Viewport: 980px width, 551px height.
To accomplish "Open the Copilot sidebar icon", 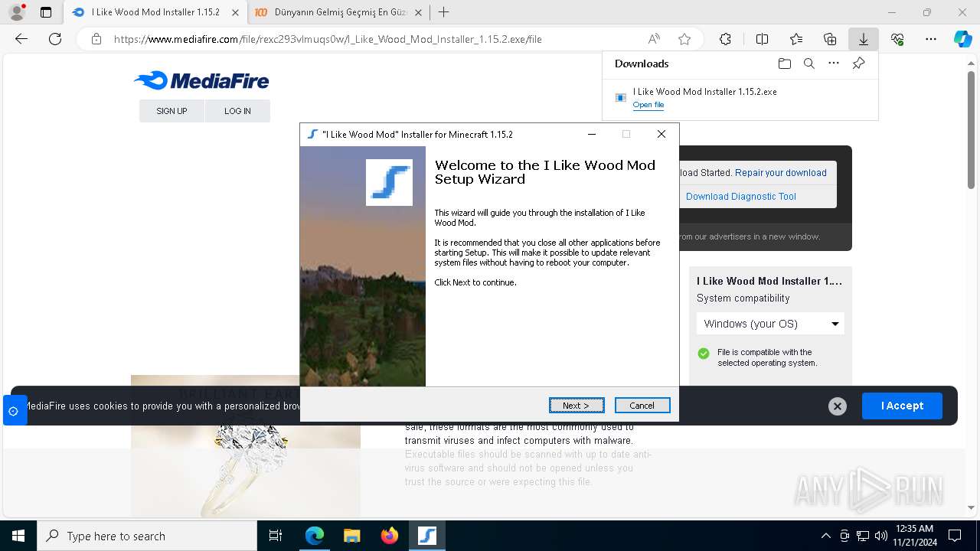I will point(962,39).
